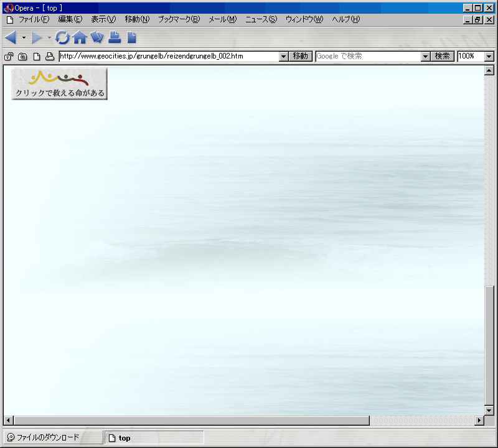Open the メール(M) menu
The image size is (498, 448).
point(223,19)
